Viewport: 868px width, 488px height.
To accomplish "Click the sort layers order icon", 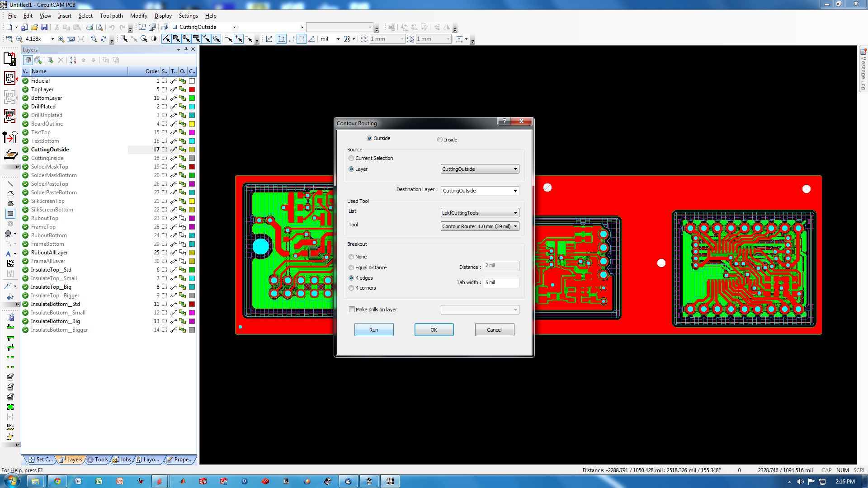I will tap(73, 60).
